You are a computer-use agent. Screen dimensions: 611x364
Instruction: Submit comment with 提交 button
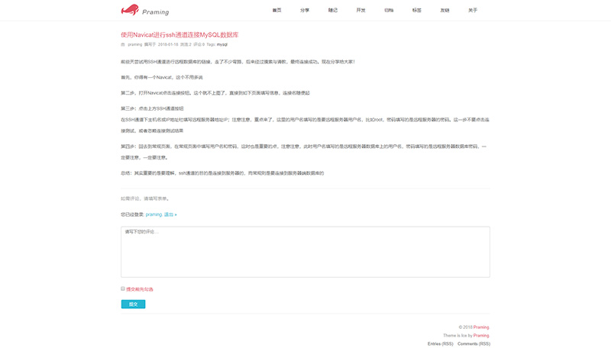click(133, 304)
